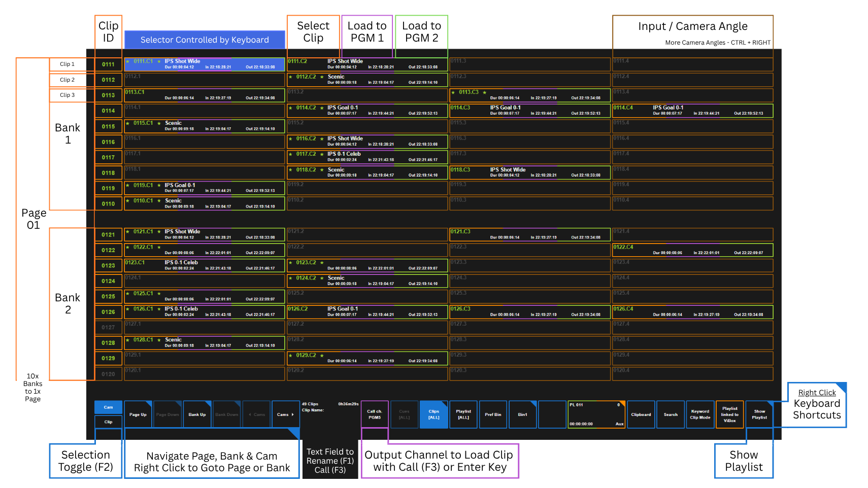Go to next cameras with Cams arrow
This screenshot has width=868, height=488.
click(x=286, y=414)
